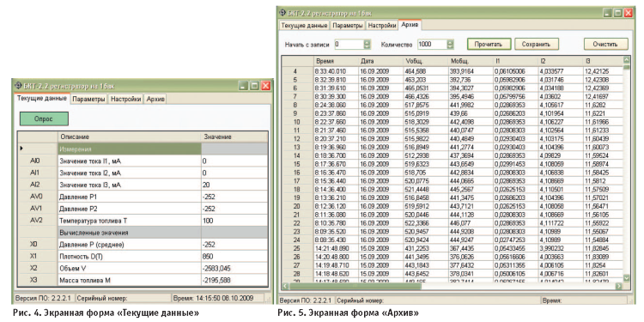This screenshot has width=644, height=322.
Task: Select the cell with value 0,06105006
Action: (x=515, y=71)
